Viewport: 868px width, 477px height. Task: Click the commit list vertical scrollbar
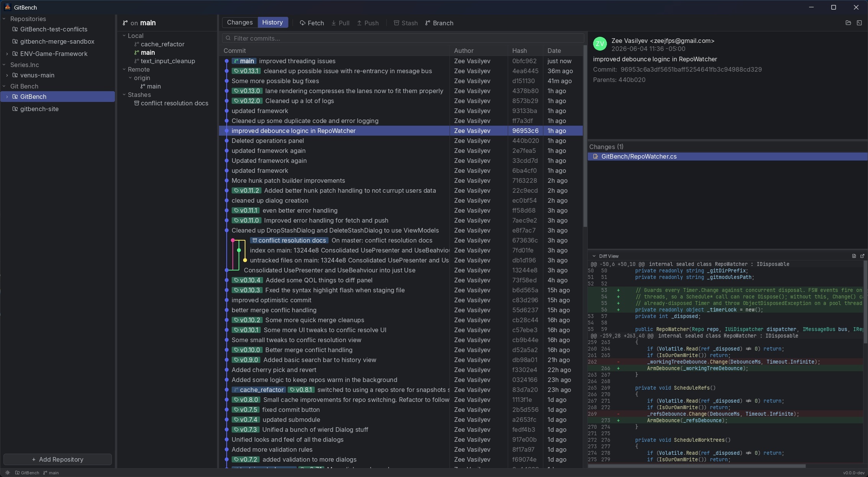click(585, 136)
